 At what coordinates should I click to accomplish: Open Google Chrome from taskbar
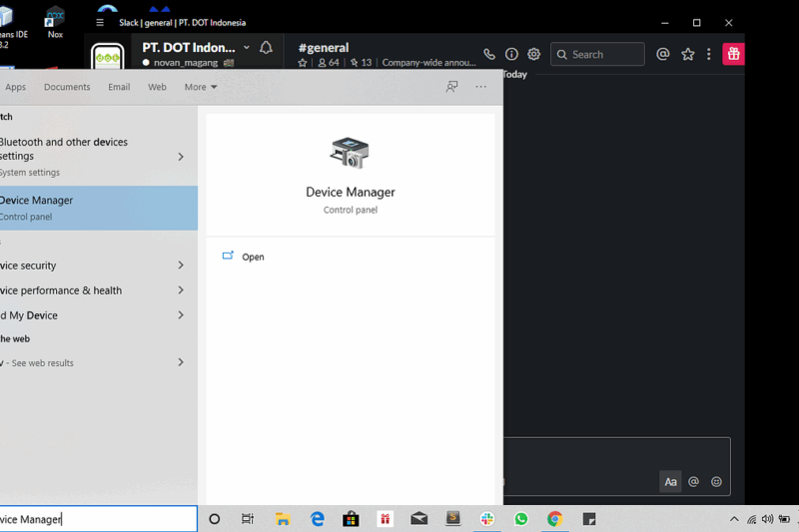555,519
